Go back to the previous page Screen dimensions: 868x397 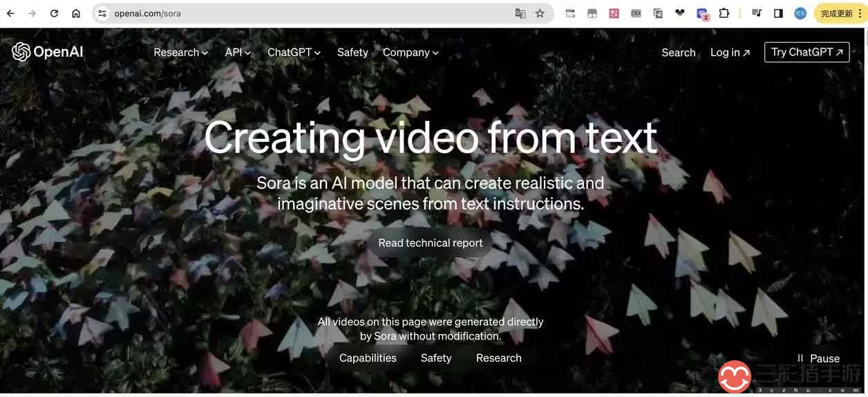click(10, 13)
